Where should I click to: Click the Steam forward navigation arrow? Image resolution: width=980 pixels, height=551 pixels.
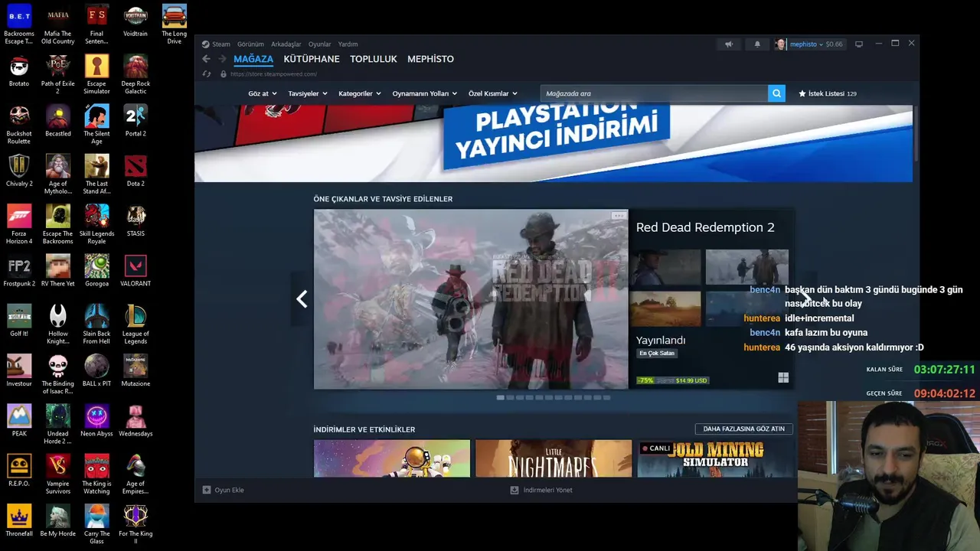[x=222, y=59]
